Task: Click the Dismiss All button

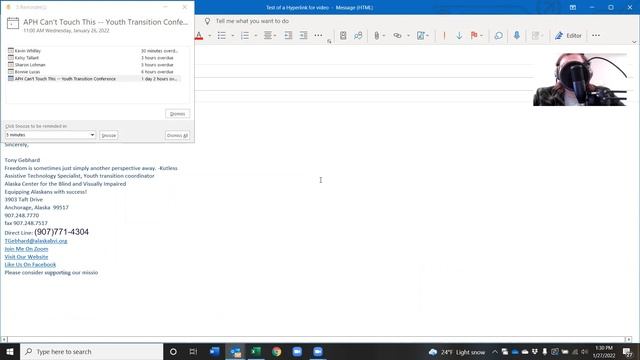Action: (178, 135)
